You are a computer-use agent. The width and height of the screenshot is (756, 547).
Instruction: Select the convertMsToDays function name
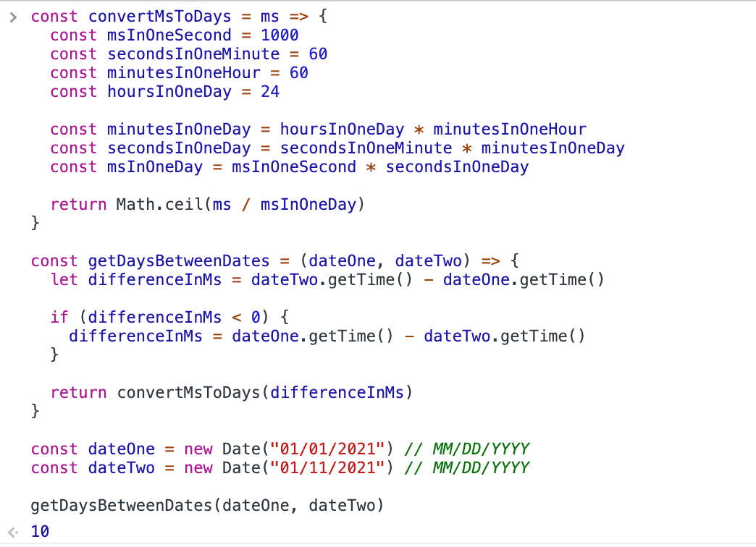pos(159,16)
